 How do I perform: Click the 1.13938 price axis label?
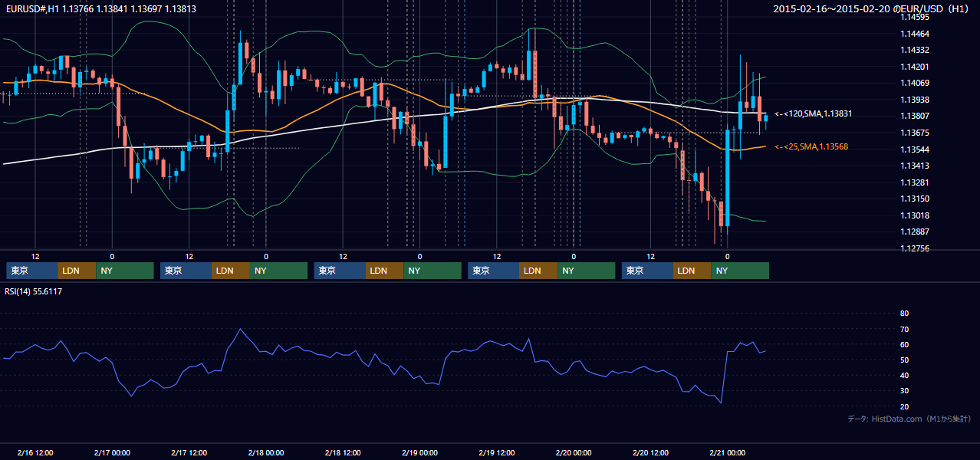[916, 100]
